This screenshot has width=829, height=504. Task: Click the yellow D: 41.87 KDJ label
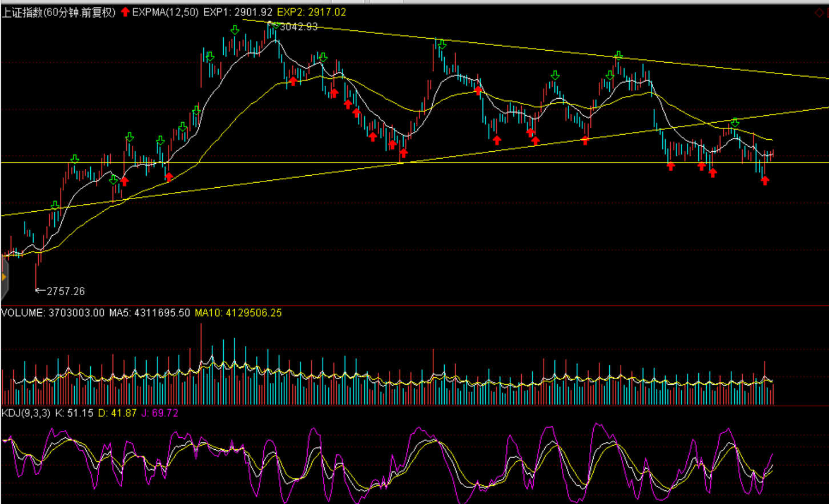pyautogui.click(x=117, y=413)
